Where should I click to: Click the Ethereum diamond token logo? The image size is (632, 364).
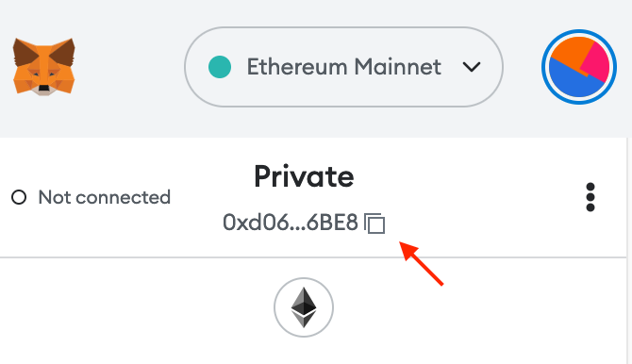coord(304,307)
